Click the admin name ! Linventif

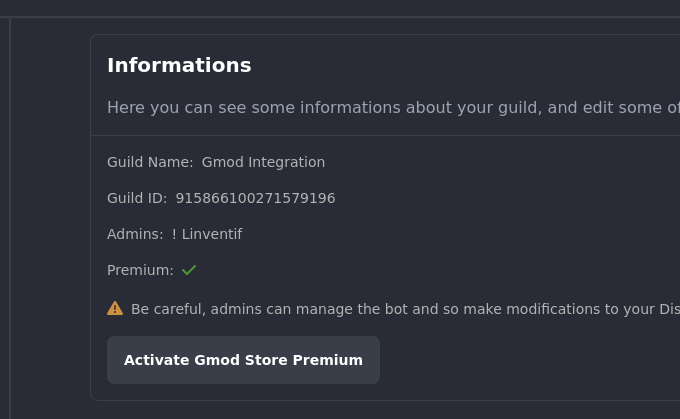point(207,234)
